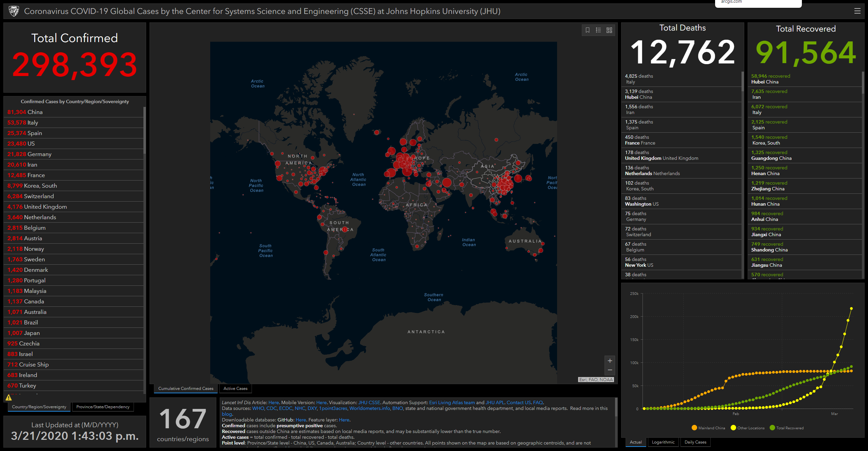Click the Total Confirmed 298,393 figure
Viewport: 868px width, 451px height.
coord(75,64)
